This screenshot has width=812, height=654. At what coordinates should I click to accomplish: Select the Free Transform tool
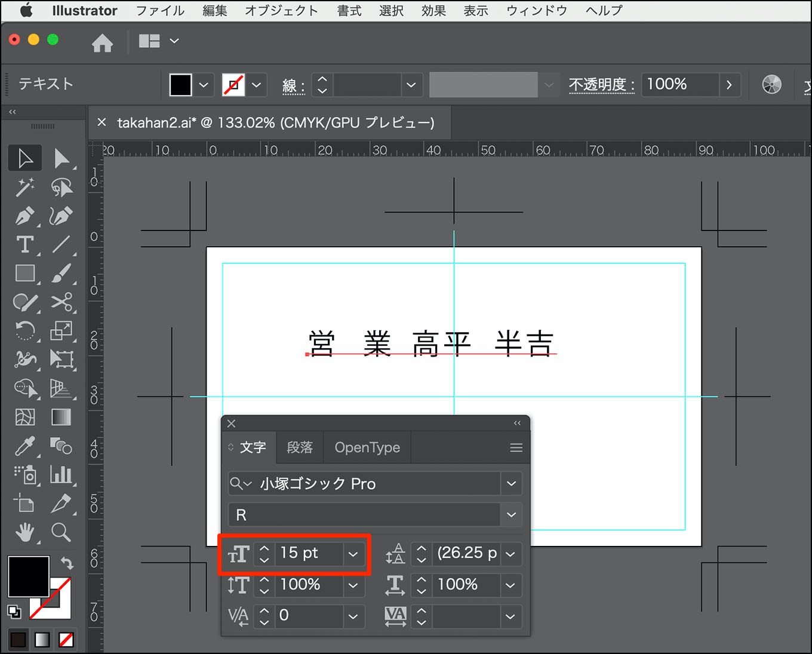pos(62,359)
